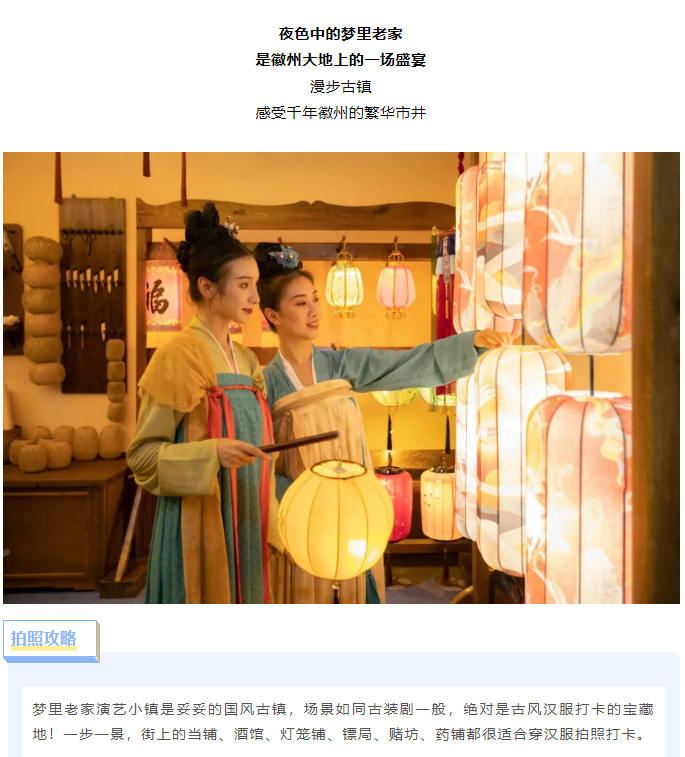This screenshot has height=757, width=685.
Task: Click the green hanging lantern in the photo
Action: click(x=344, y=285)
